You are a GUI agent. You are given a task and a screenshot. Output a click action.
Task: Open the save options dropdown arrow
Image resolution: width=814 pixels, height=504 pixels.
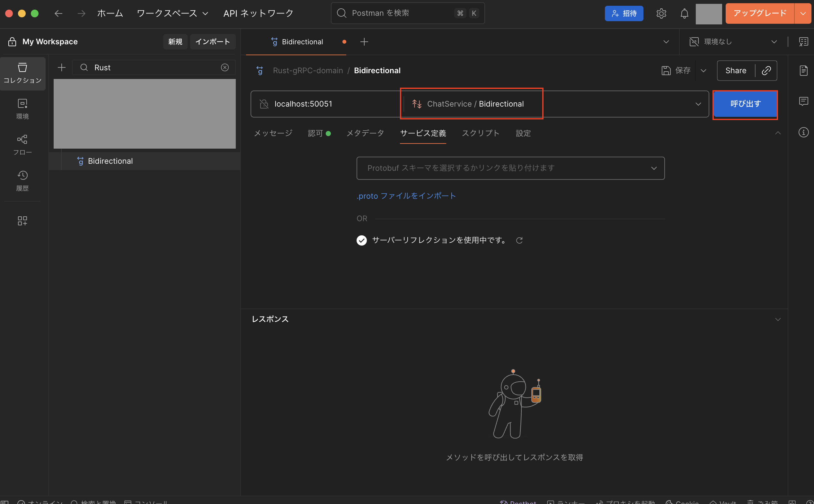tap(703, 70)
